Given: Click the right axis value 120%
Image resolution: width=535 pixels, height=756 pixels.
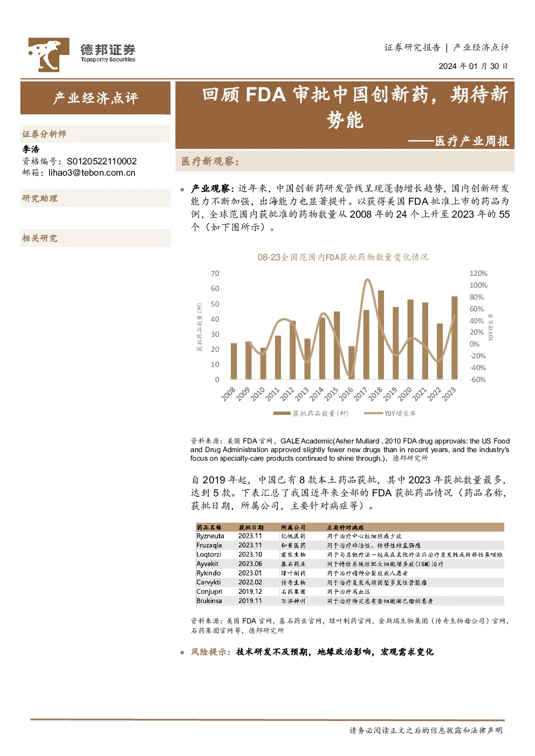Looking at the screenshot, I should [478, 274].
